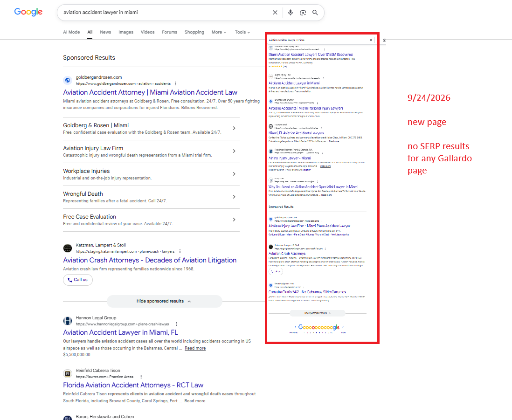Expand chevron for Goldberg & Rosen | Miami
This screenshot has width=512, height=420.
point(234,128)
